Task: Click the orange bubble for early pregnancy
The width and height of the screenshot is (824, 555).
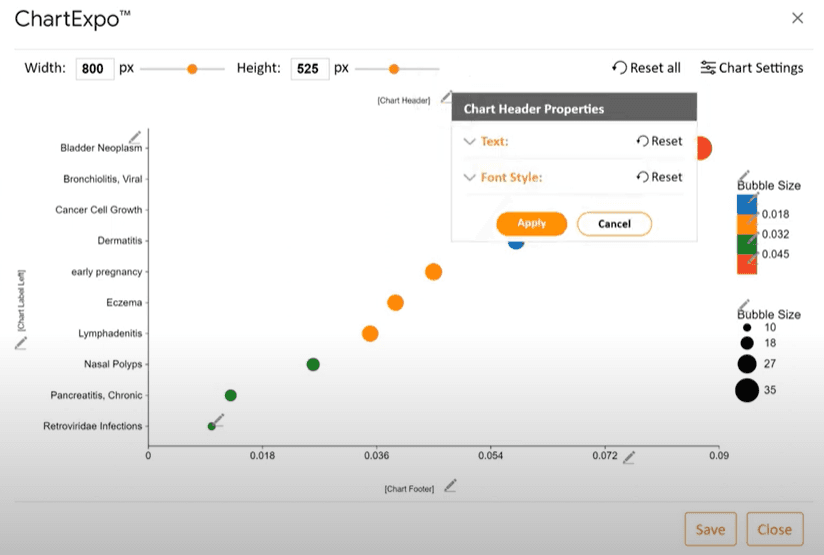Action: (433, 272)
